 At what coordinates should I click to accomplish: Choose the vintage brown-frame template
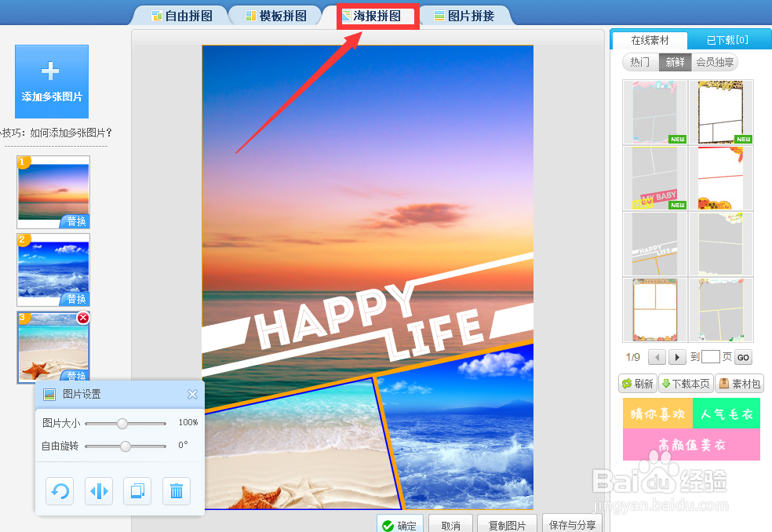point(655,310)
